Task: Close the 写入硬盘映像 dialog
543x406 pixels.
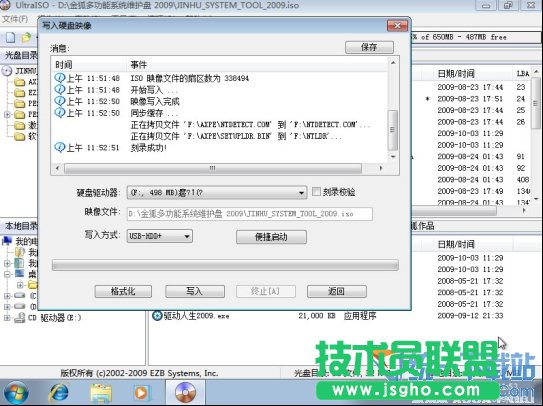Action: pyautogui.click(x=397, y=26)
